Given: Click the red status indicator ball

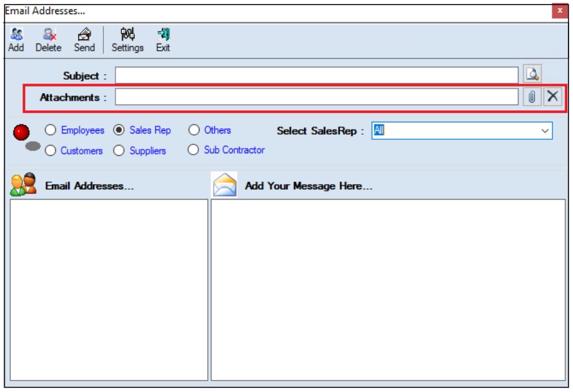Looking at the screenshot, I should pyautogui.click(x=22, y=132).
